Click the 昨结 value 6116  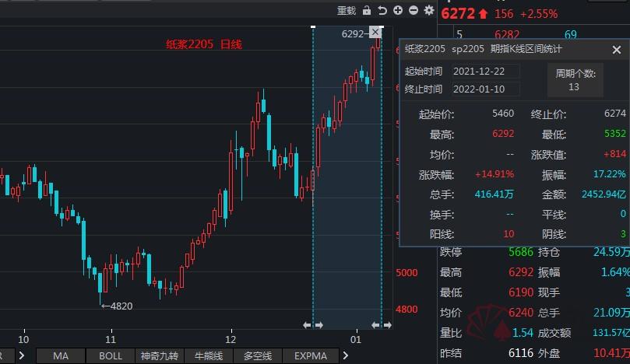[521, 353]
